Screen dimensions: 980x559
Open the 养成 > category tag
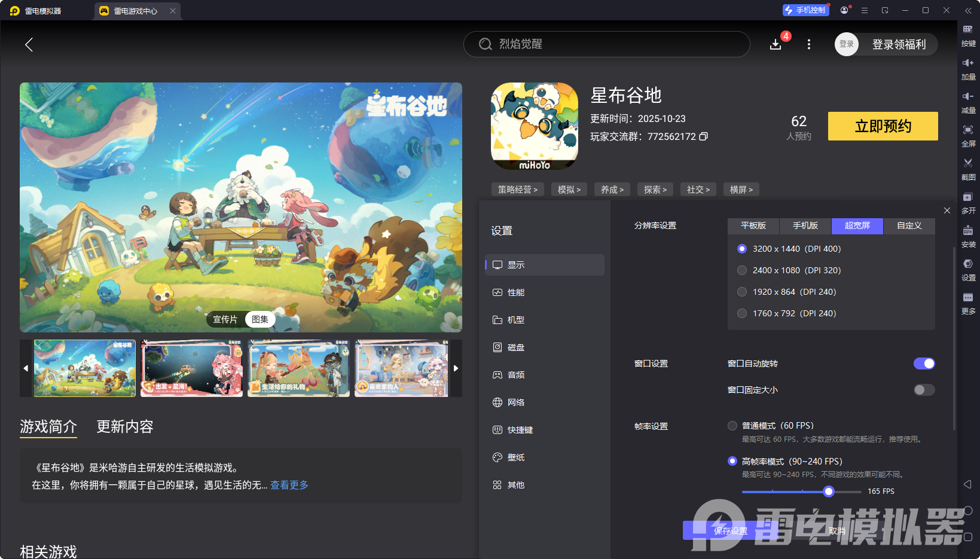click(612, 190)
